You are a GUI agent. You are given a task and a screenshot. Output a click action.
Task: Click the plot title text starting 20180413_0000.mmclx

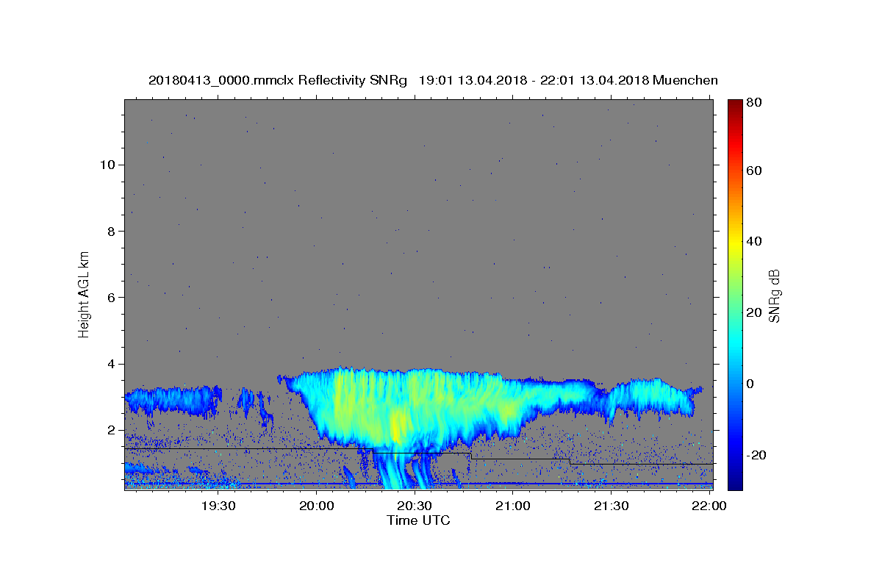[x=433, y=80]
